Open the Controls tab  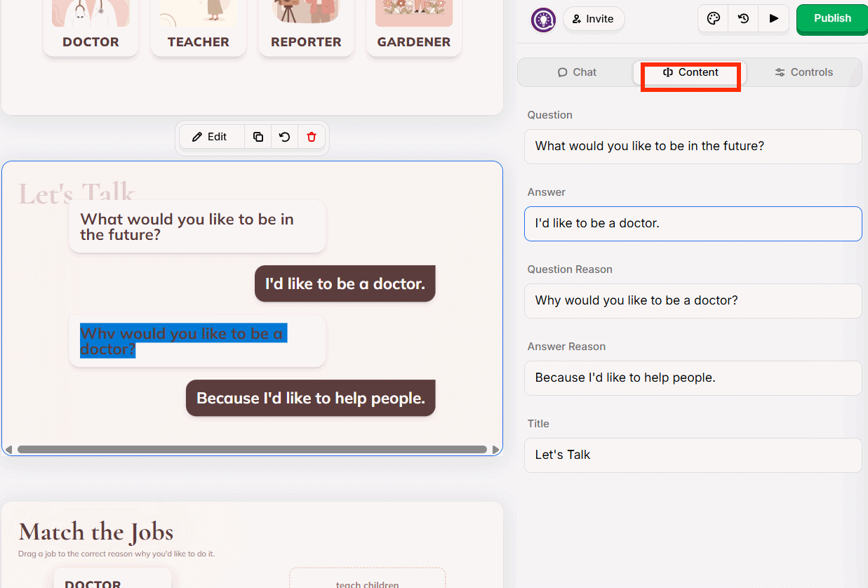(803, 72)
